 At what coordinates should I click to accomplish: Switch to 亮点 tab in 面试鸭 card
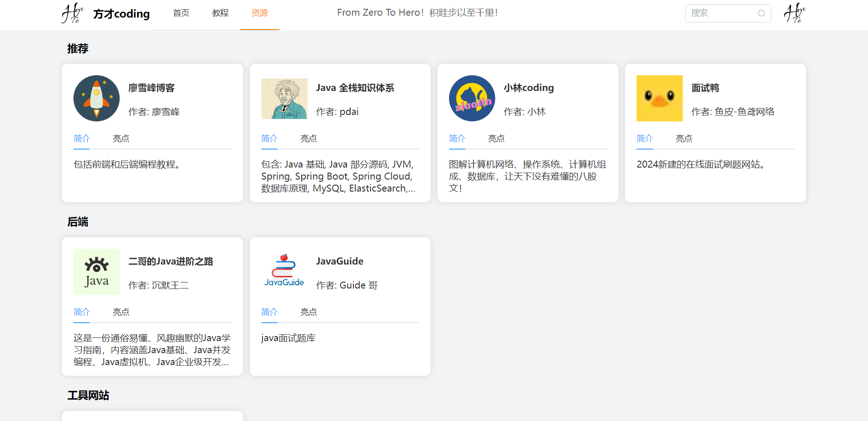click(684, 138)
